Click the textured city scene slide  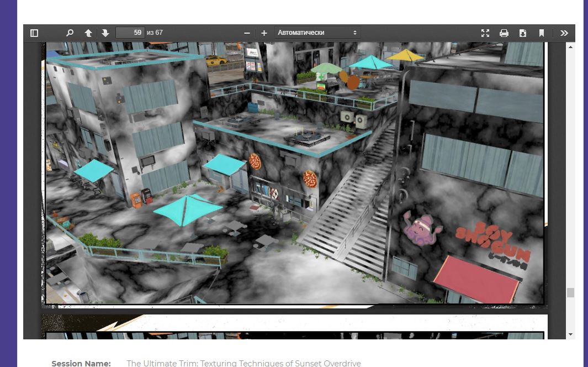pyautogui.click(x=294, y=173)
